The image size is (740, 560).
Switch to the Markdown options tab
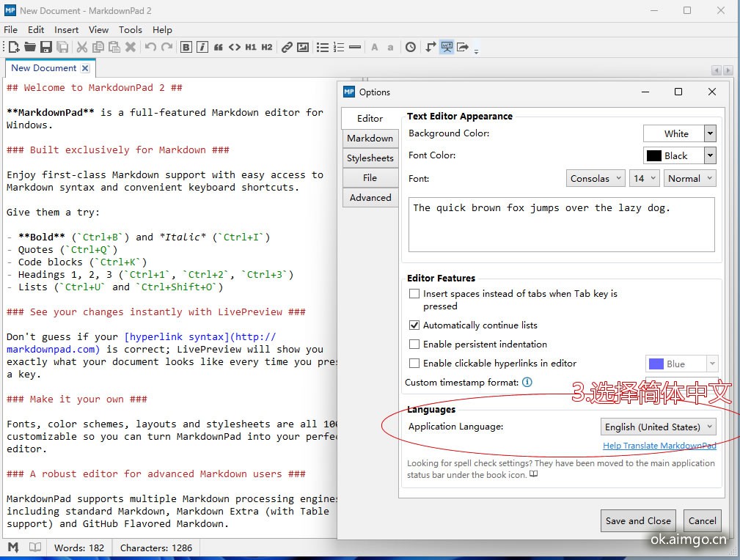[370, 139]
